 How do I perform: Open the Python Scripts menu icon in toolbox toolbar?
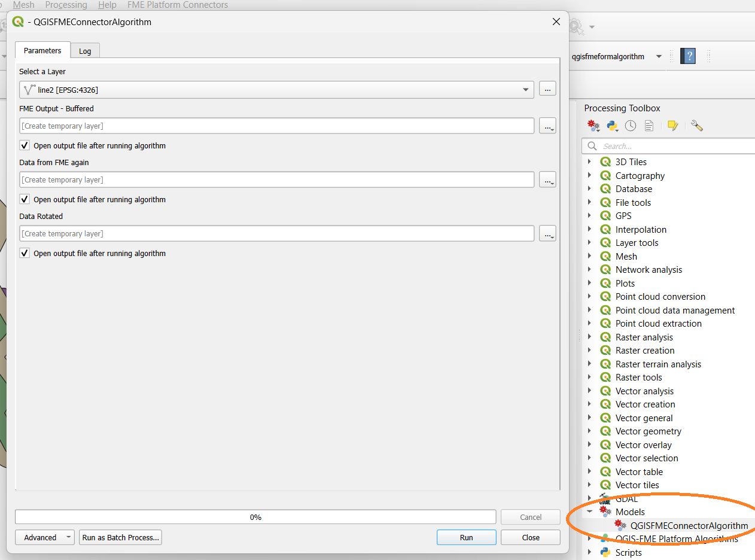(x=612, y=126)
